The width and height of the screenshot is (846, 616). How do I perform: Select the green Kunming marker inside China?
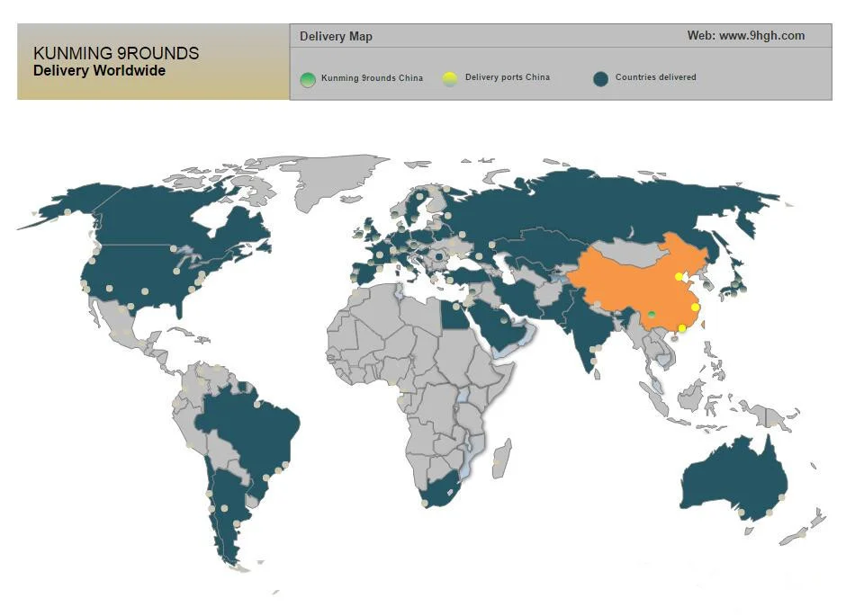click(x=652, y=314)
